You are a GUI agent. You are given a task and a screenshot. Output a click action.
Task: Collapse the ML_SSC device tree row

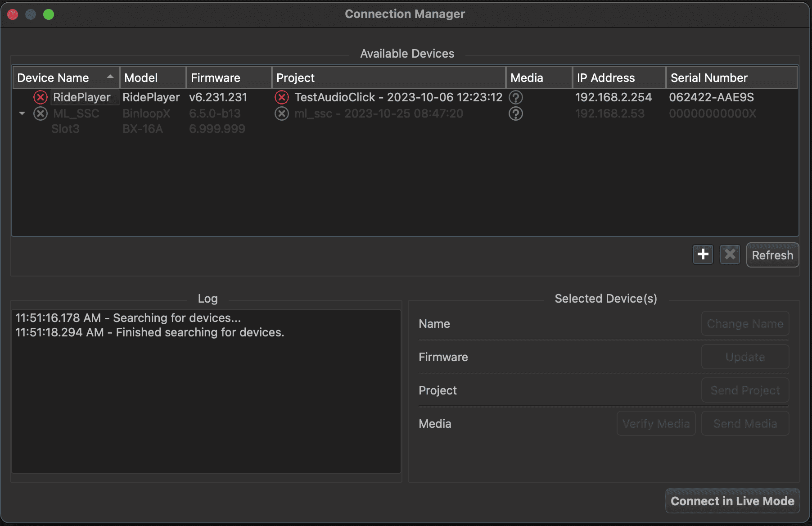point(22,113)
